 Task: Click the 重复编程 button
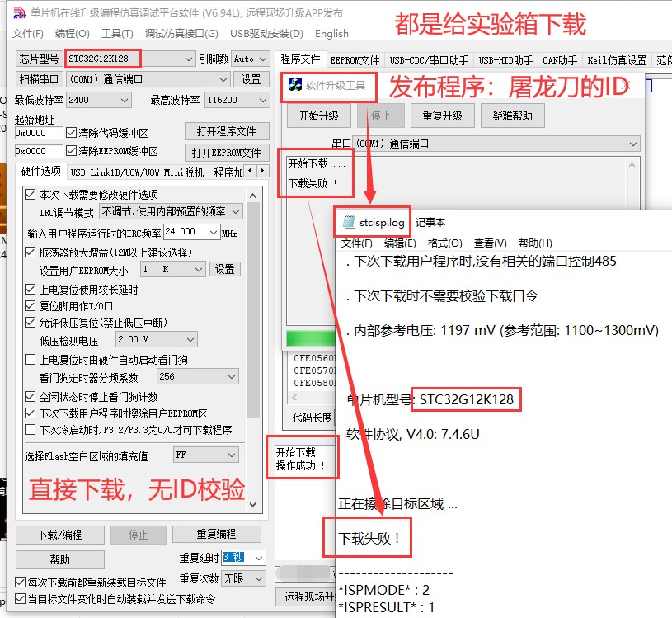[x=216, y=534]
